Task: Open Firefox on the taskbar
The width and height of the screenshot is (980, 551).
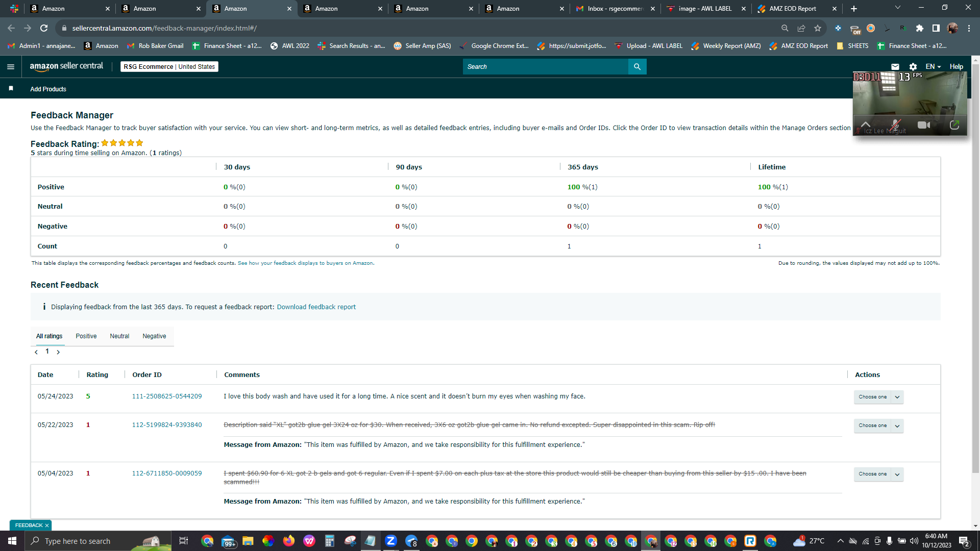Action: (289, 541)
